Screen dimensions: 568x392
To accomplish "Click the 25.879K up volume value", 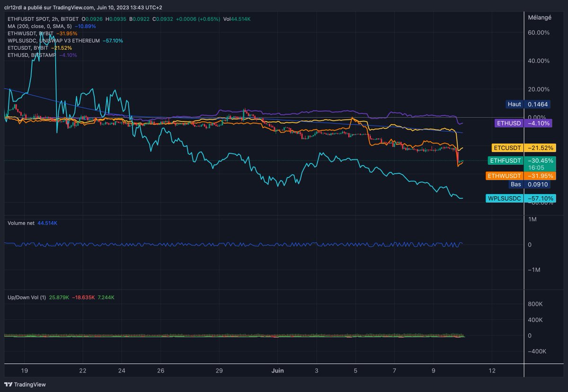I will (x=60, y=297).
